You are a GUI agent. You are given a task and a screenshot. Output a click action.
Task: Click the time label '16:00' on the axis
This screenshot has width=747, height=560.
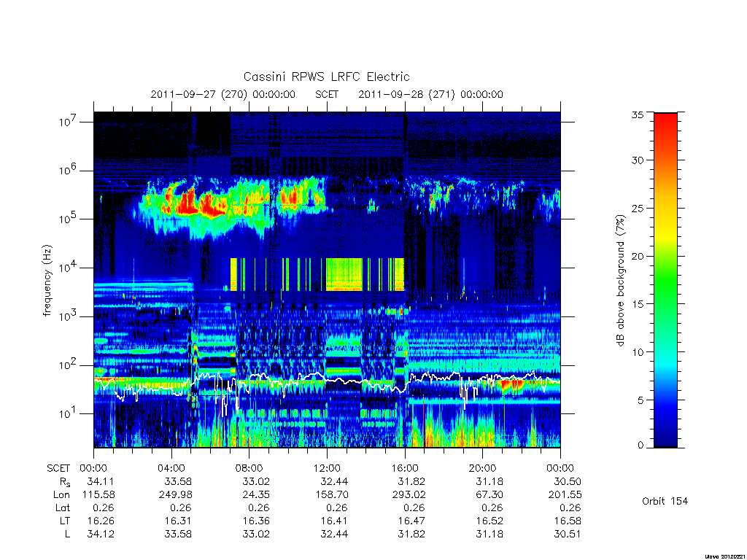(x=404, y=468)
